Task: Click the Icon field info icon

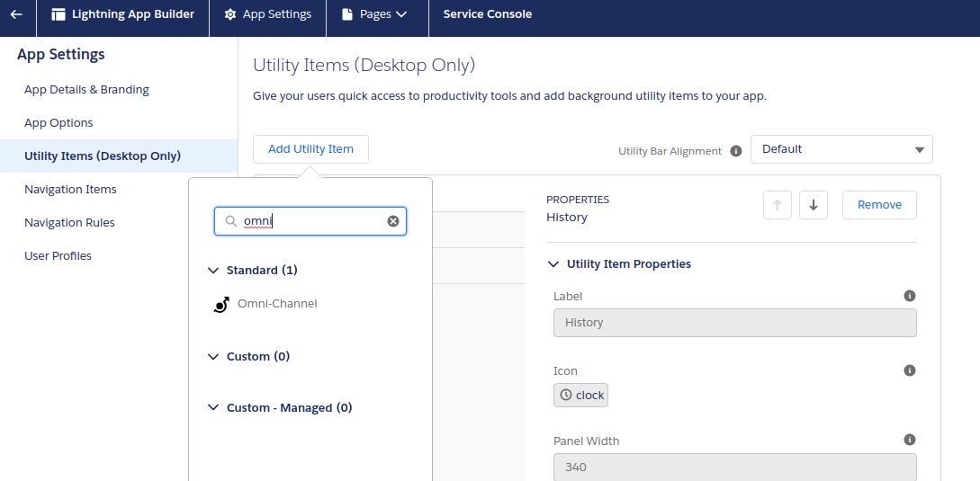Action: click(910, 370)
